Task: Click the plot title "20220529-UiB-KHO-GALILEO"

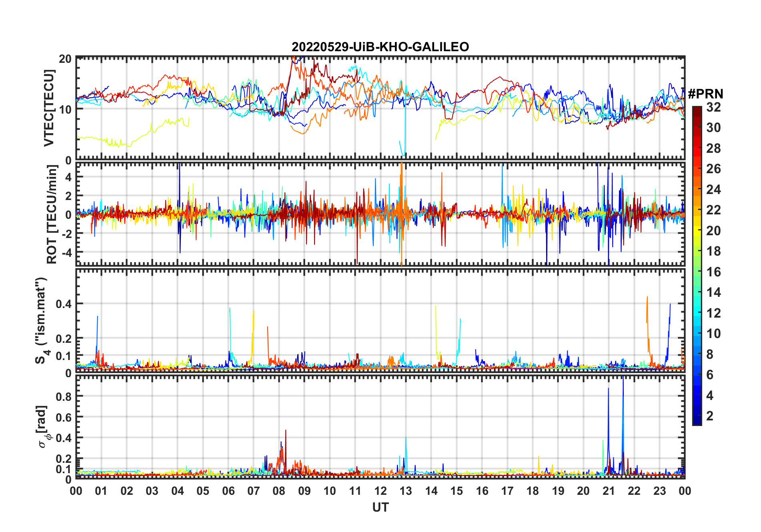Action: pyautogui.click(x=380, y=47)
